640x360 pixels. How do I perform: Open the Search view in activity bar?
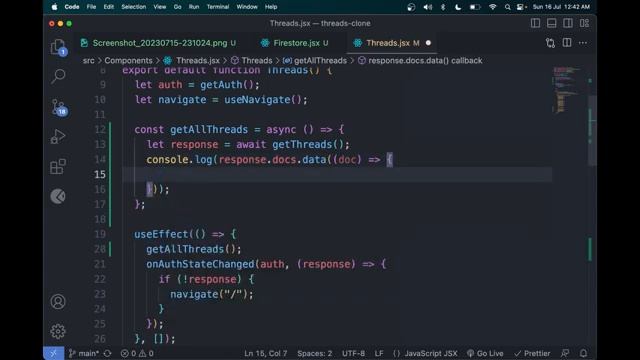[x=58, y=76]
